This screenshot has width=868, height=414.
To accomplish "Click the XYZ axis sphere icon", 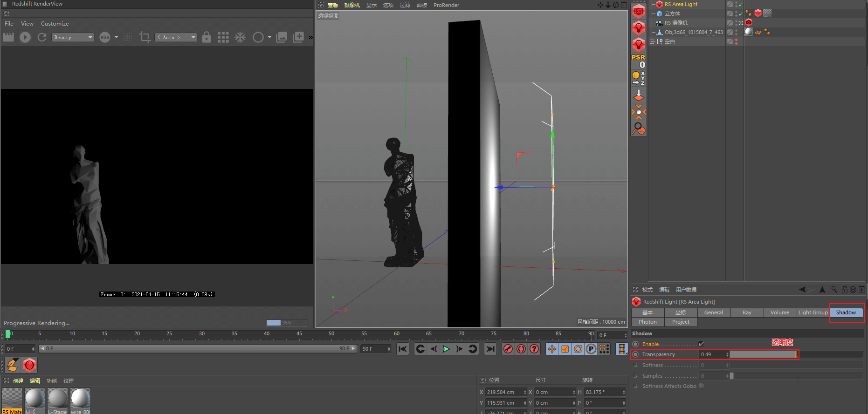I will pos(639,78).
